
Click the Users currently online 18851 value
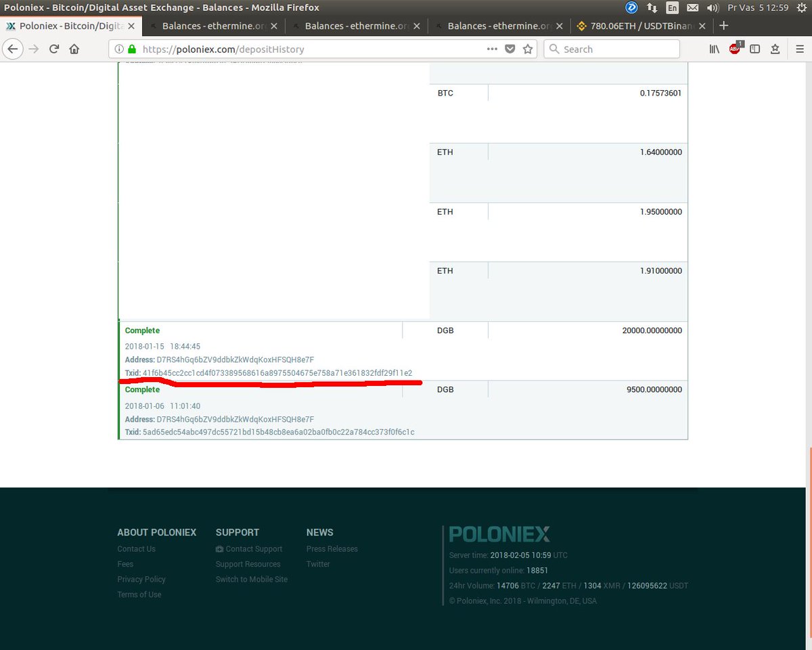(537, 570)
